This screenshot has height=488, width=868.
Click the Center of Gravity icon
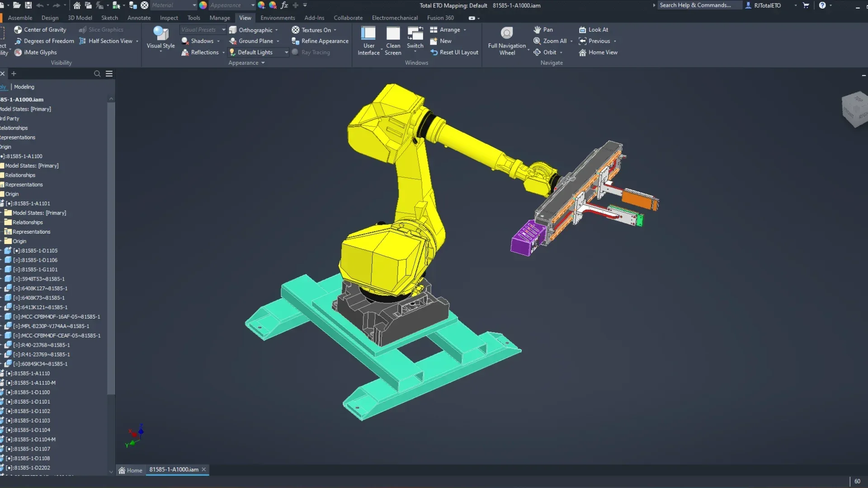coord(18,30)
